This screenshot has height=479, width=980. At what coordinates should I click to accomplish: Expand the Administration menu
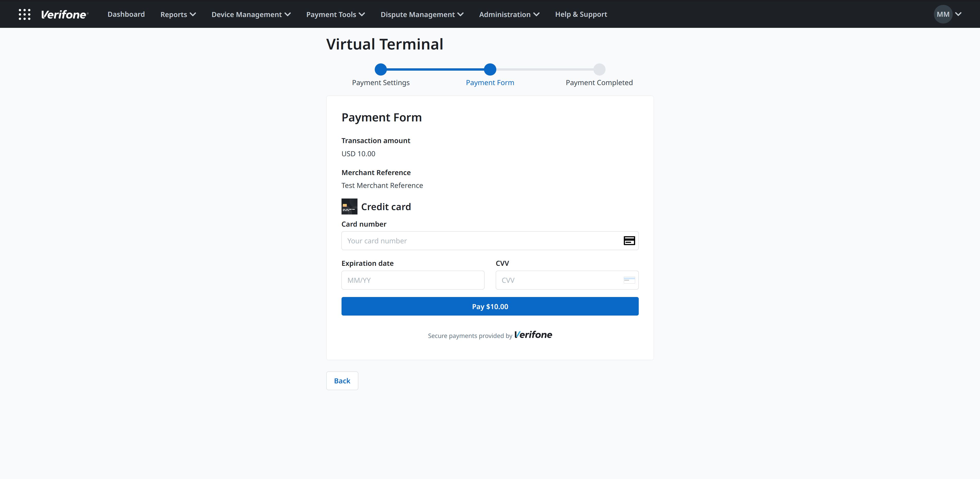pos(509,14)
